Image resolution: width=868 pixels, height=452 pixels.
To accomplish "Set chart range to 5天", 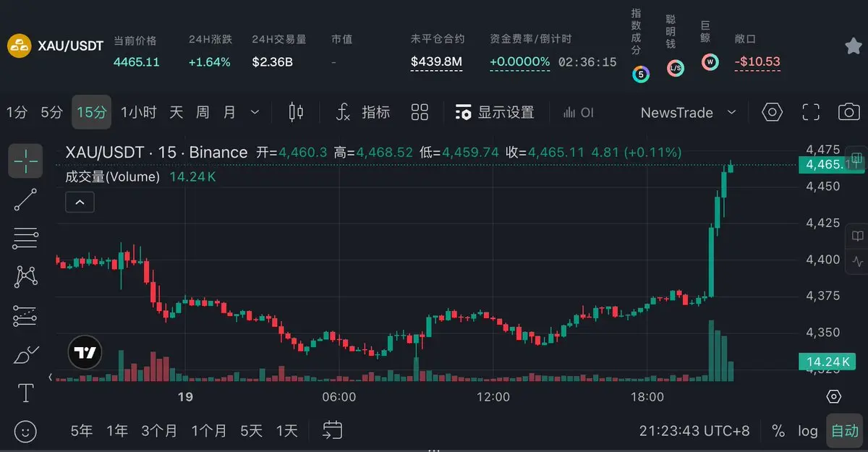I will (x=251, y=431).
